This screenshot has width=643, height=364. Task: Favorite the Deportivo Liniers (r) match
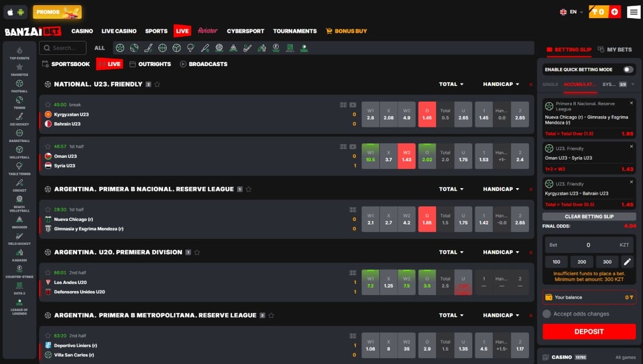click(x=47, y=336)
